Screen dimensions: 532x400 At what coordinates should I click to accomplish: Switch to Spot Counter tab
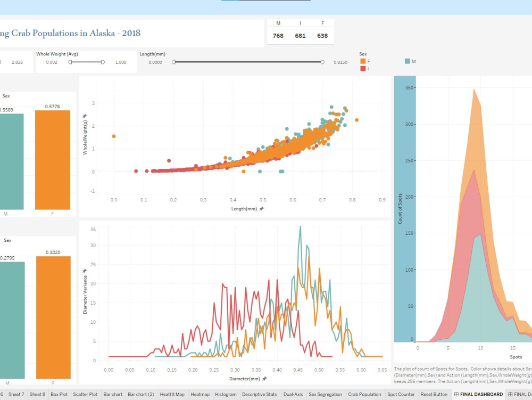coord(401,394)
